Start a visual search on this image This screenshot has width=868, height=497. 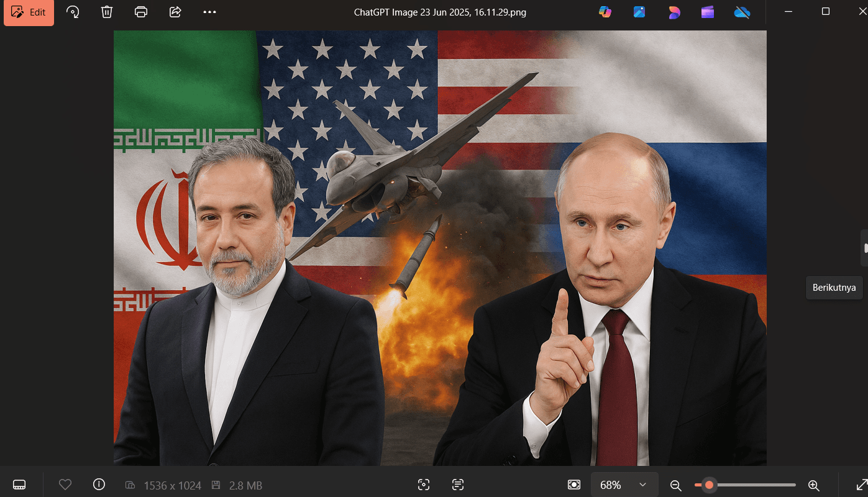[x=424, y=485]
